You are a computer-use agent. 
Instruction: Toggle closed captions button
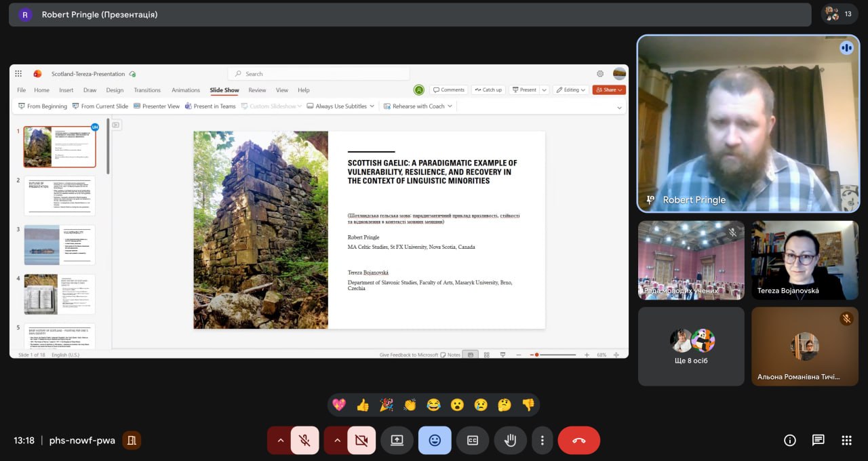pyautogui.click(x=473, y=440)
